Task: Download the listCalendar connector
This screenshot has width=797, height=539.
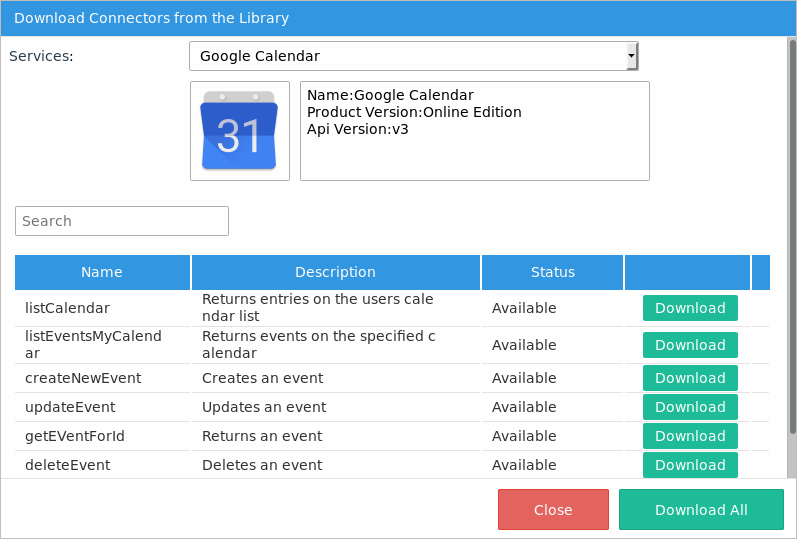Action: pos(690,308)
